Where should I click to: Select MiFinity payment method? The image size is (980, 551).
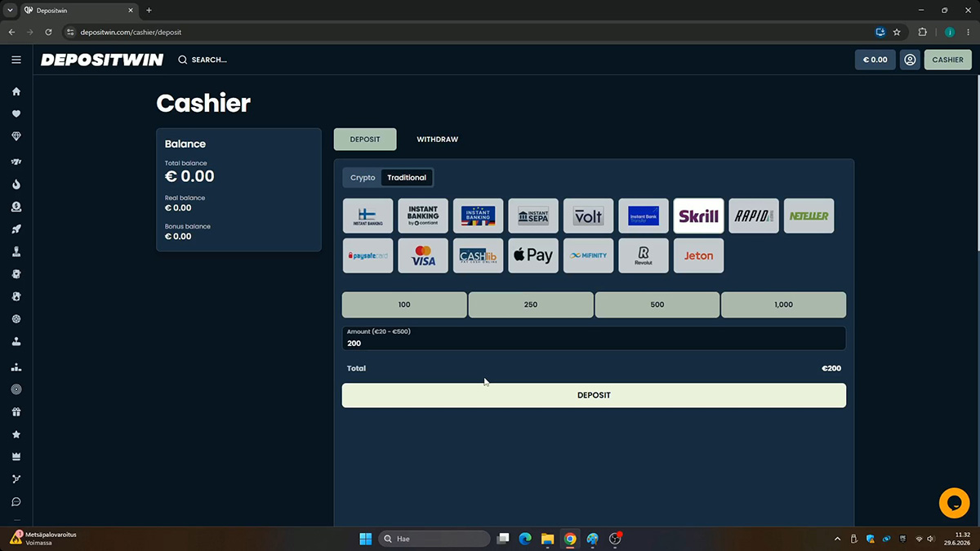pyautogui.click(x=588, y=256)
